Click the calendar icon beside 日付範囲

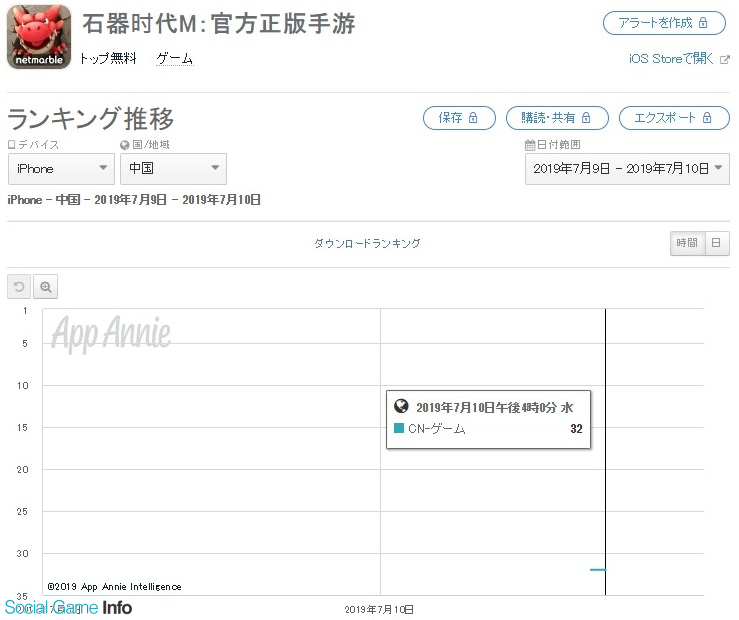point(530,145)
